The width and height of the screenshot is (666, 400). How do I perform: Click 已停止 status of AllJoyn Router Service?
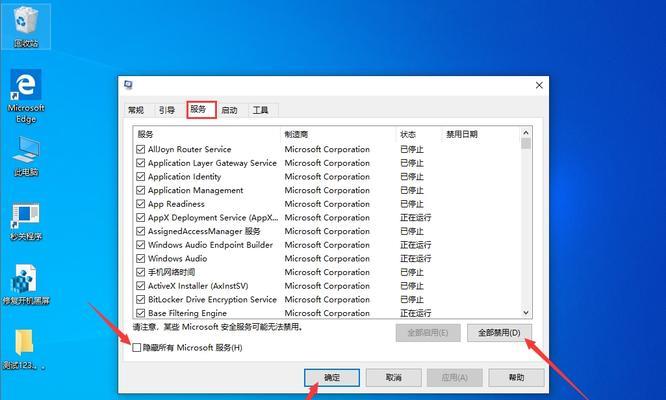pyautogui.click(x=412, y=149)
